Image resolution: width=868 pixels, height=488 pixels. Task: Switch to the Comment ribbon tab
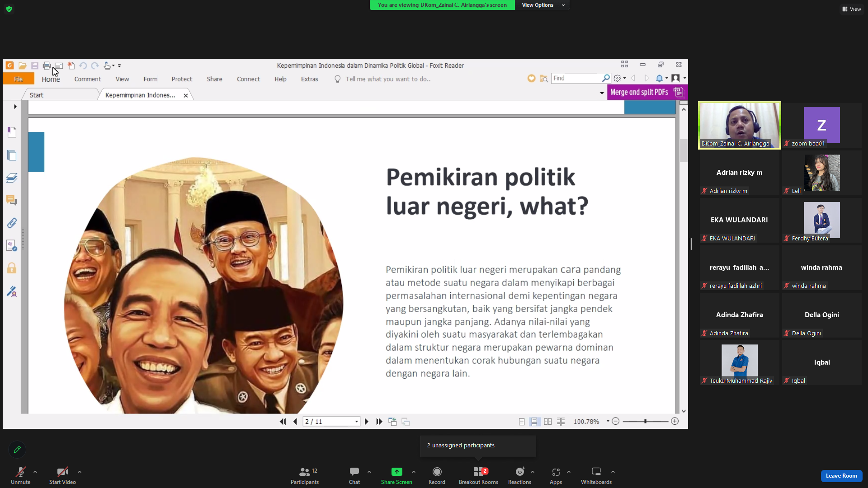[x=88, y=79]
